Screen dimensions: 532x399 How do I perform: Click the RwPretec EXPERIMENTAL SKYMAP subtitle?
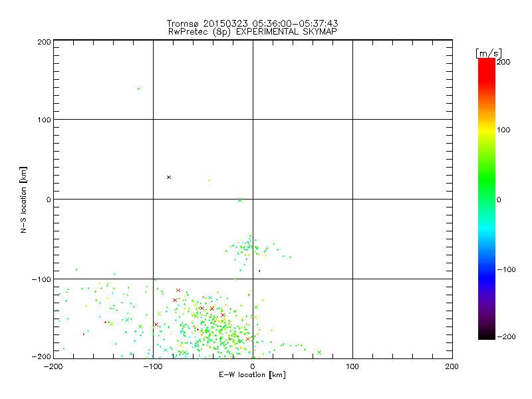point(253,32)
